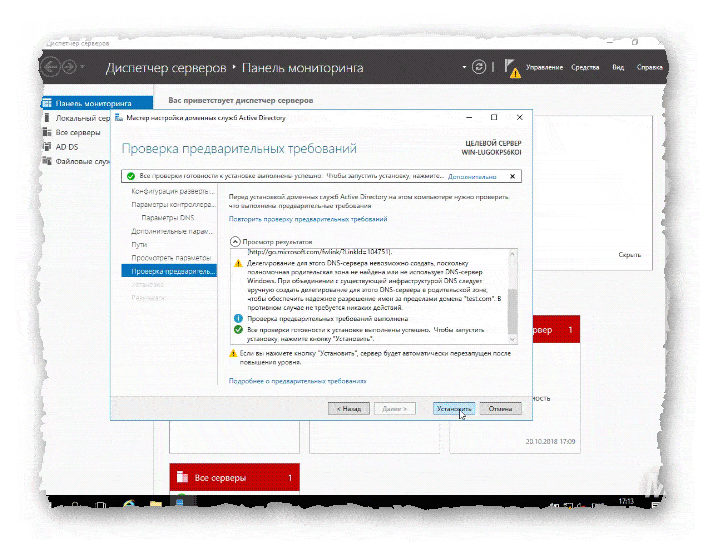The width and height of the screenshot is (704, 544).
Task: Collapse the Просмотр результатов section
Action: [235, 241]
